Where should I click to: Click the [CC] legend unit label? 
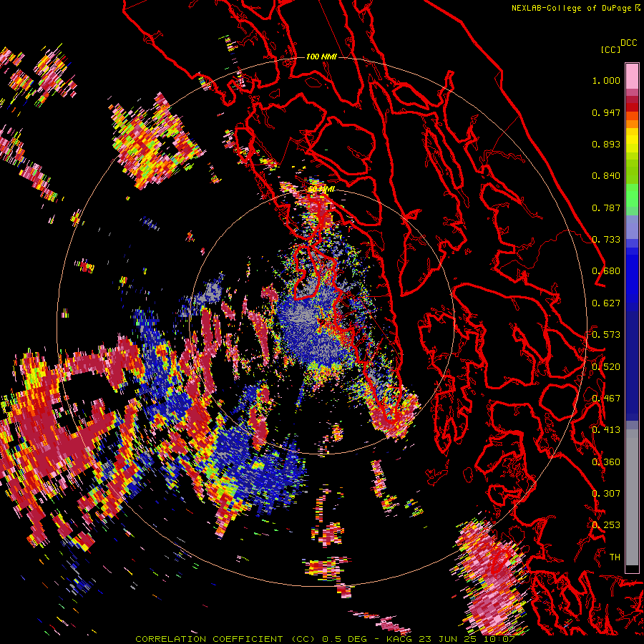pyautogui.click(x=610, y=49)
